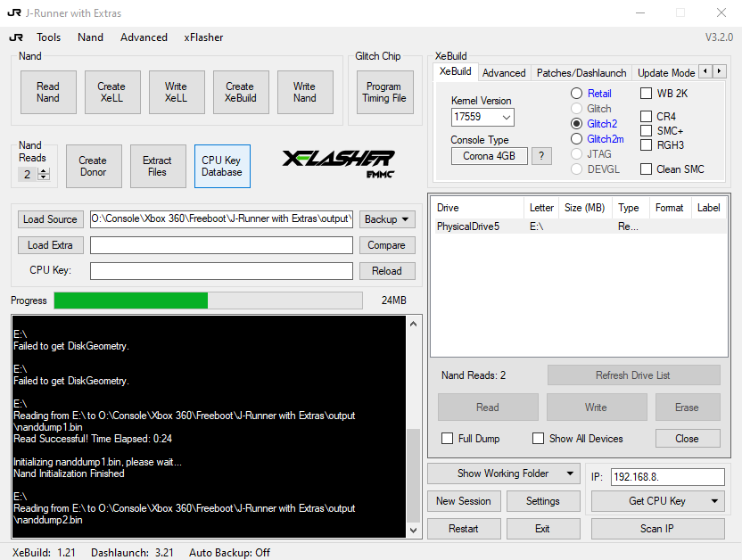Screen dimensions: 742x560
Task: Click the Write XeLL button
Action: [177, 92]
